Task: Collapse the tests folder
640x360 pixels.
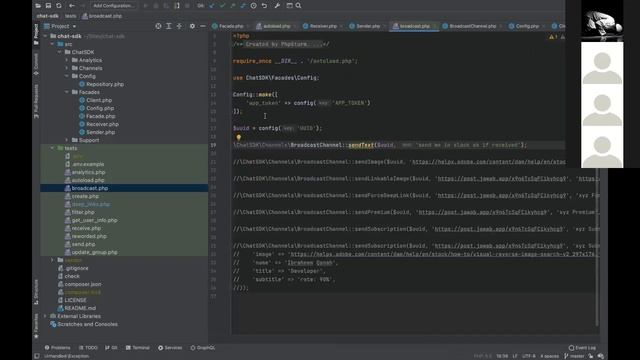Action: [x=53, y=148]
